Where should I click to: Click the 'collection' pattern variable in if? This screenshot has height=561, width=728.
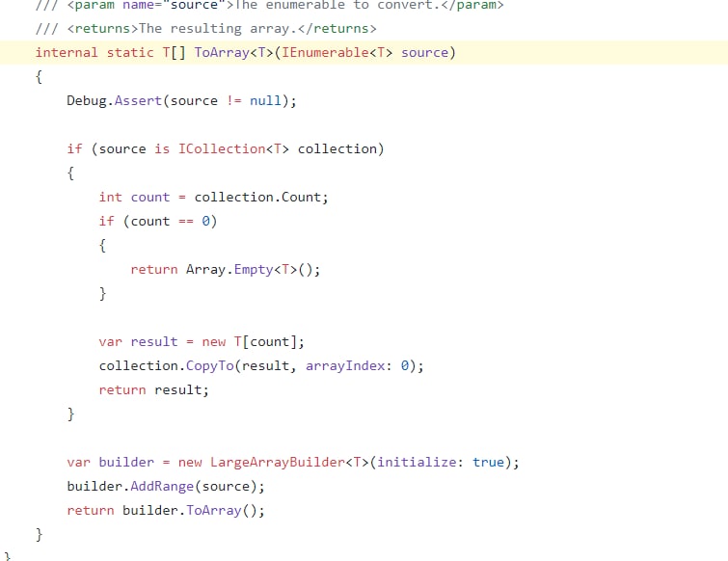click(x=337, y=149)
